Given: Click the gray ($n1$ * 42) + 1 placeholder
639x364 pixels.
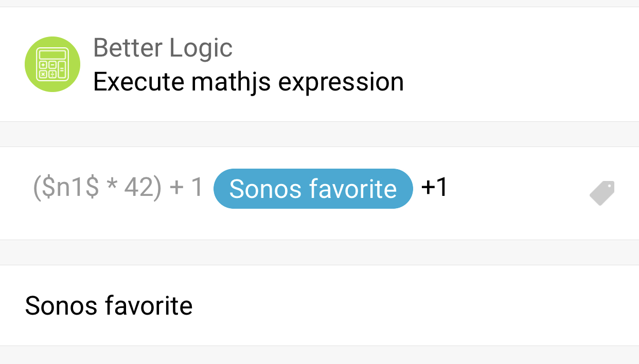Looking at the screenshot, I should [x=118, y=188].
